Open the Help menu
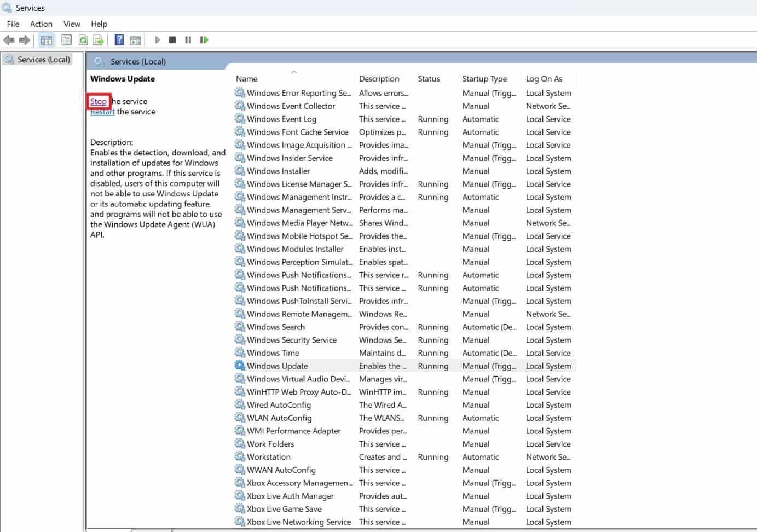Viewport: 757px width, 532px height. pos(99,24)
